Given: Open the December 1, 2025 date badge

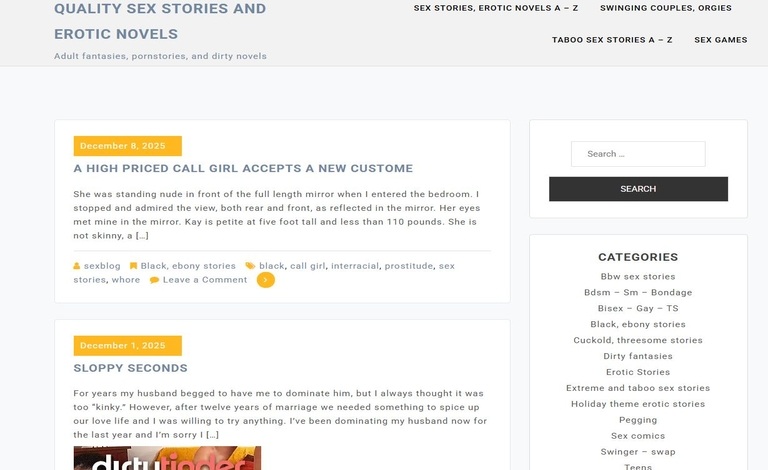Looking at the screenshot, I should 127,346.
